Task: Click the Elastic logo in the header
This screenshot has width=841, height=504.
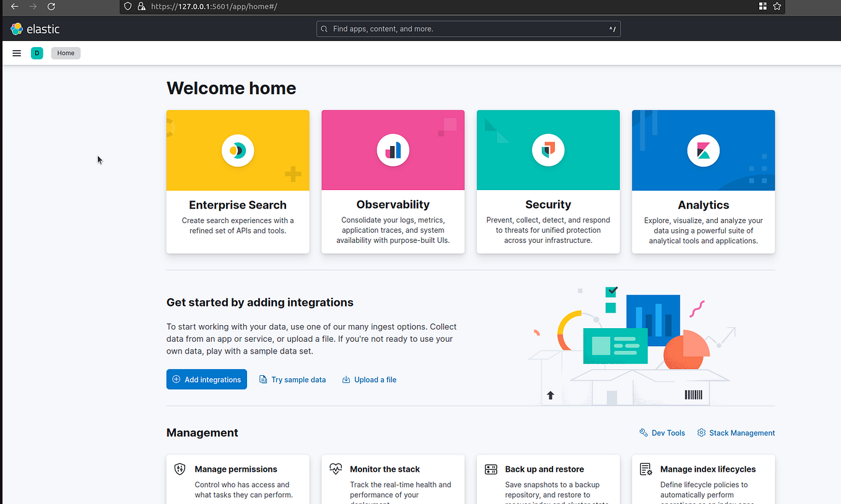Action: pos(17,28)
